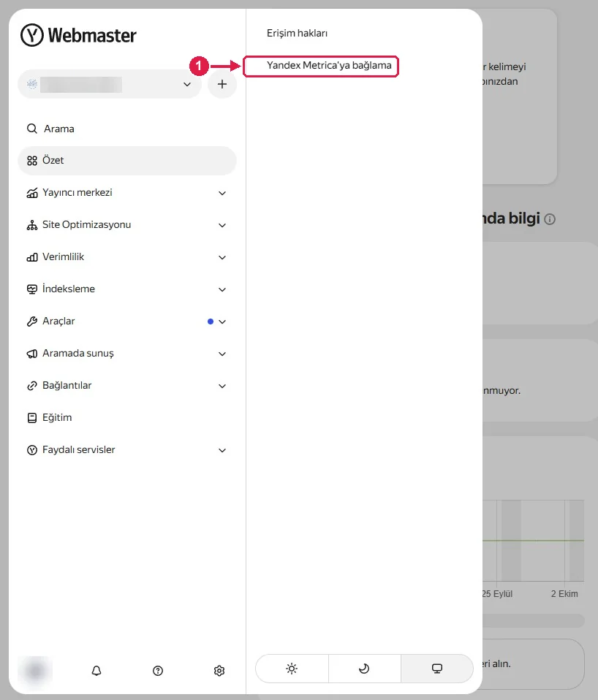Open İndeksleme section

coord(126,289)
